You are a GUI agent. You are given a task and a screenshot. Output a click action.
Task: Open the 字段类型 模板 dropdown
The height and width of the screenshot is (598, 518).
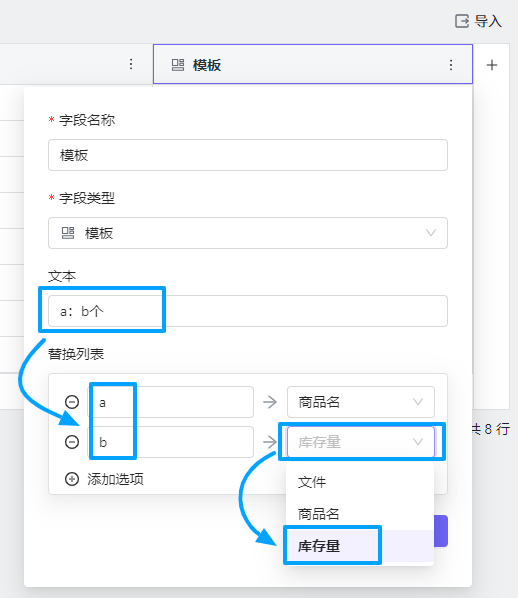(x=248, y=233)
